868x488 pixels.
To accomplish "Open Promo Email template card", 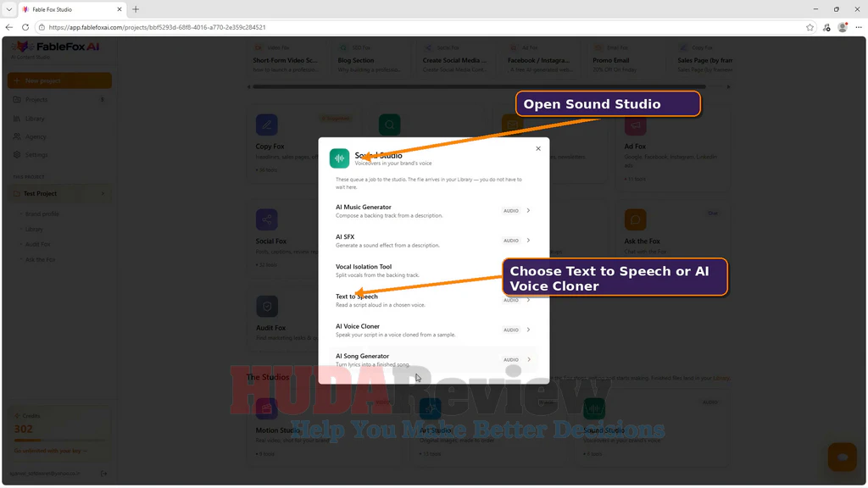I will pyautogui.click(x=625, y=58).
